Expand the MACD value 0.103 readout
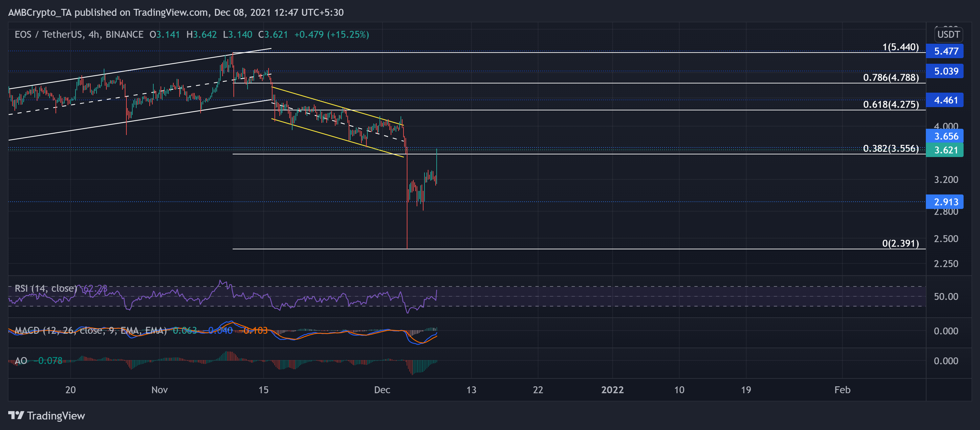The width and height of the screenshot is (980, 430). 256,330
